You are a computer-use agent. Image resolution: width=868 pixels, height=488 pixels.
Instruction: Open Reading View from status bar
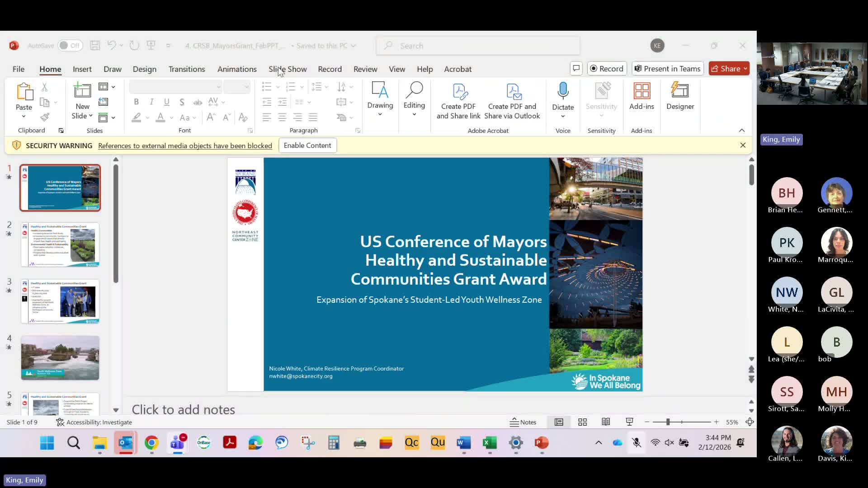click(606, 422)
